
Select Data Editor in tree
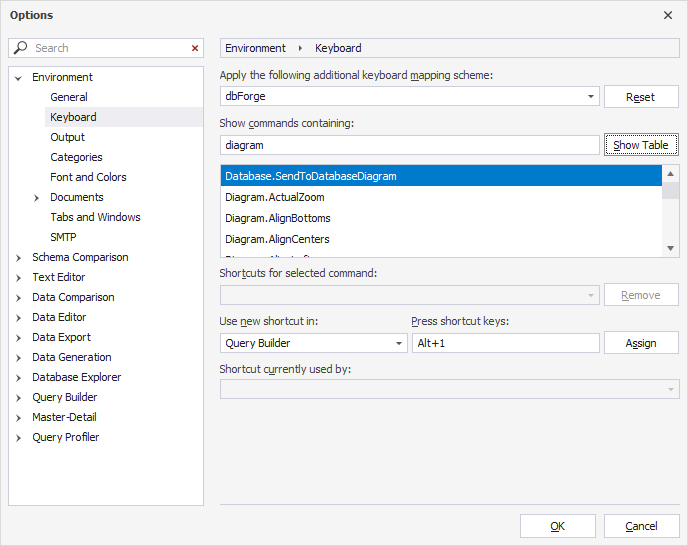pyautogui.click(x=59, y=317)
